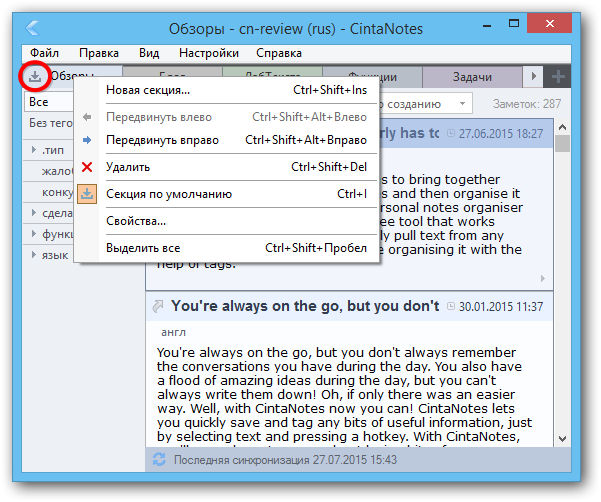Click the back arrow in title bar

point(32,28)
